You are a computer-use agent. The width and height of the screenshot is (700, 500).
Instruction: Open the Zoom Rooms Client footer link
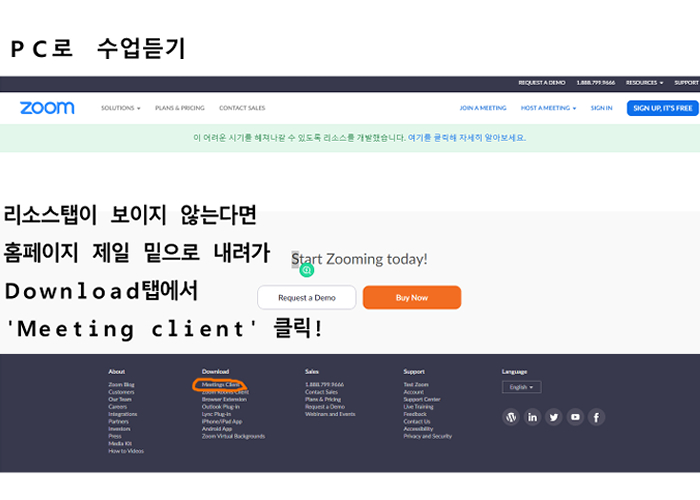[225, 392]
